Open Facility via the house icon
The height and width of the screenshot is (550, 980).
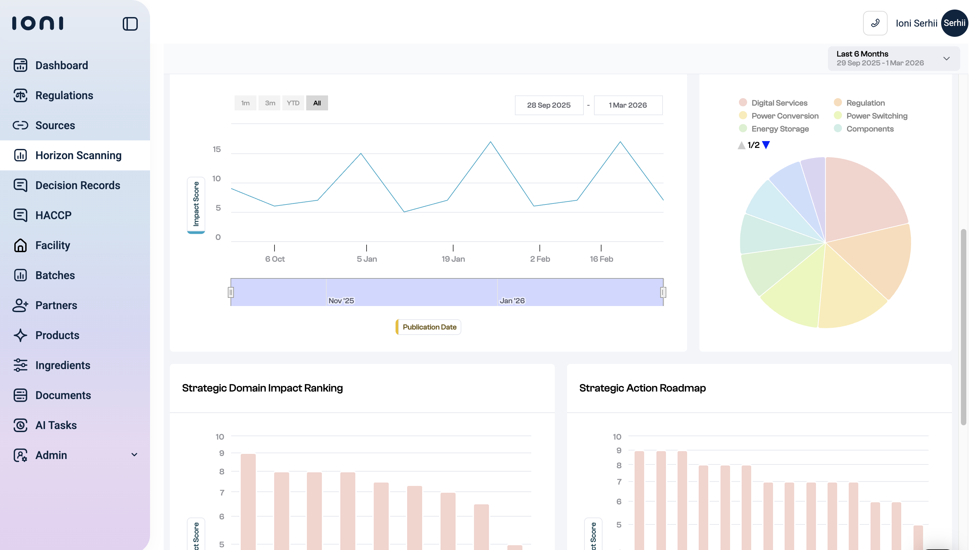click(20, 245)
